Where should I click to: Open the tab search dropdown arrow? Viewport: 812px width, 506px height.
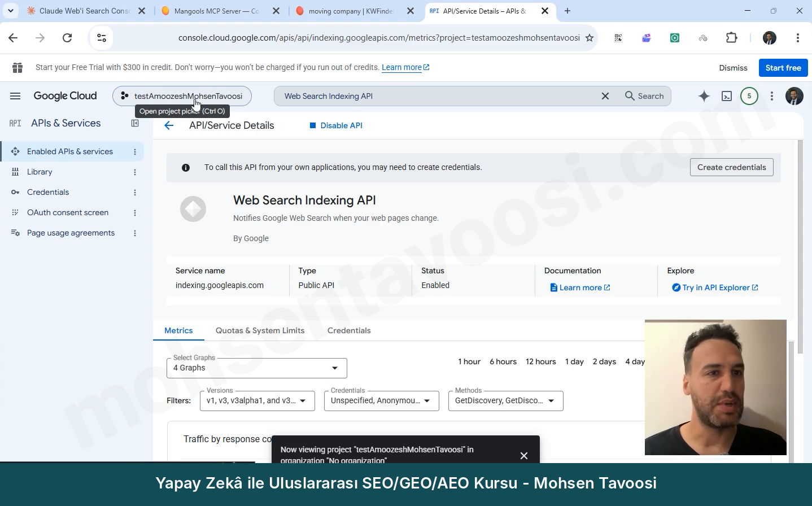point(11,11)
